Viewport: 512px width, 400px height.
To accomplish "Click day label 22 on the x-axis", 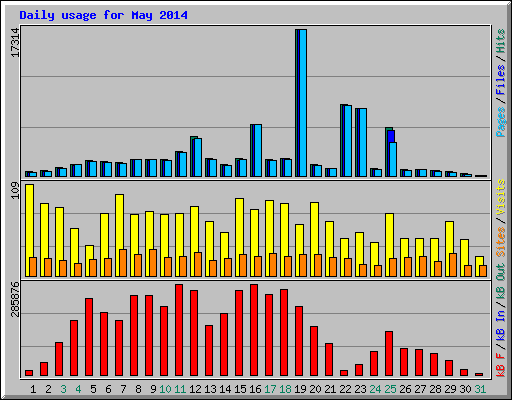I will coord(345,389).
